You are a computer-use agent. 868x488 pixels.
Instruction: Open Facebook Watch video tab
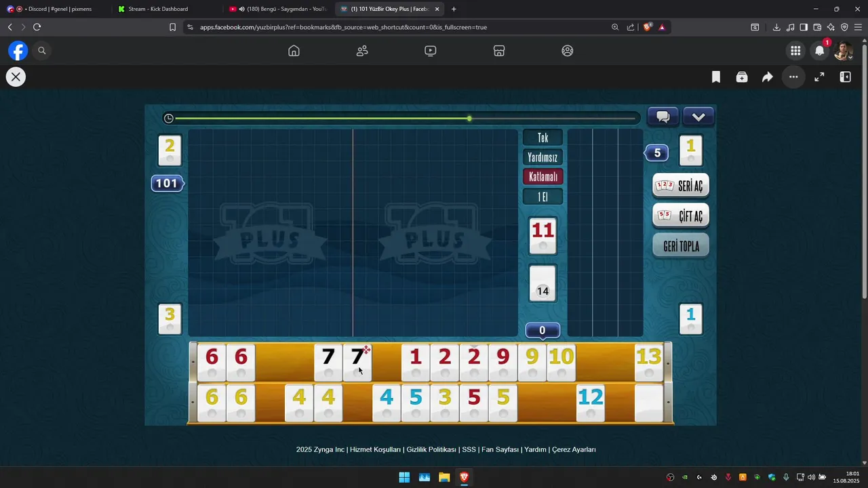[431, 51]
